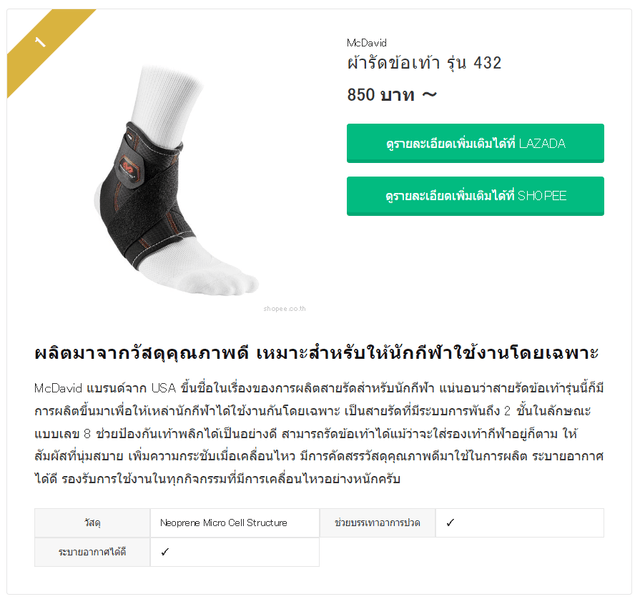The height and width of the screenshot is (599, 640).
Task: Click the ระบายอากาศได้ดี table label
Action: [x=92, y=552]
